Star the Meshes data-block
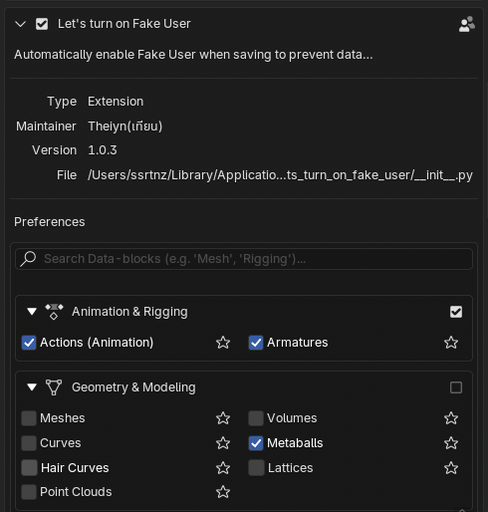Image resolution: width=488 pixels, height=512 pixels. tap(223, 418)
